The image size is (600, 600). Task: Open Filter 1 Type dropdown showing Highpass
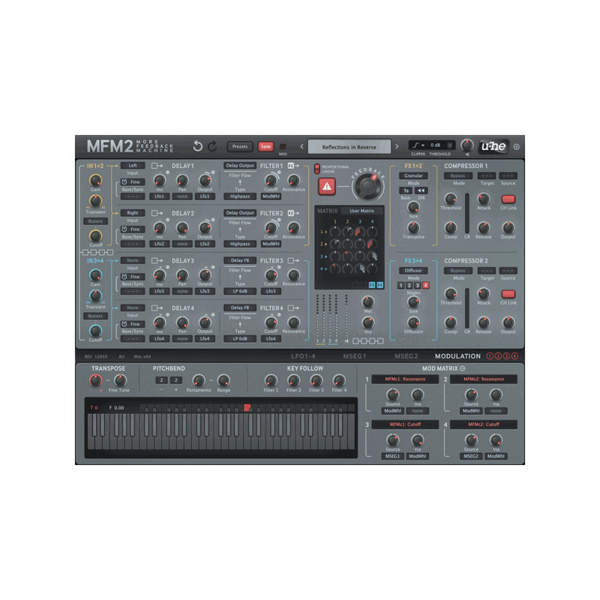coord(240,196)
